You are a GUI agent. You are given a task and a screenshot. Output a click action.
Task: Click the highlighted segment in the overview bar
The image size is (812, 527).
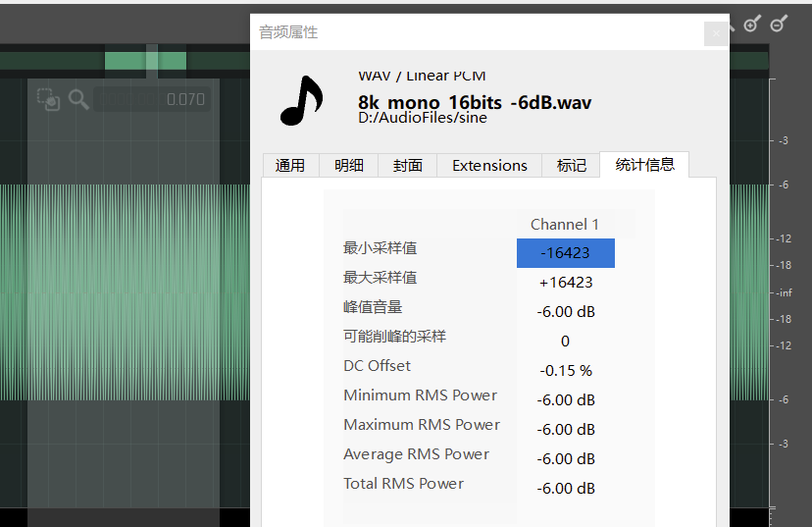pyautogui.click(x=145, y=61)
